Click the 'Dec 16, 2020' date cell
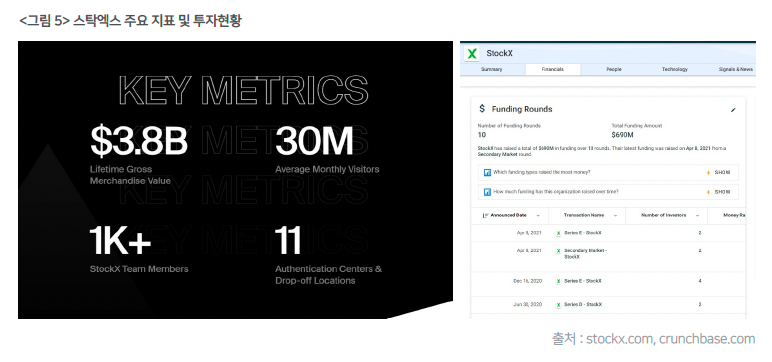The height and width of the screenshot is (362, 772). point(527,281)
